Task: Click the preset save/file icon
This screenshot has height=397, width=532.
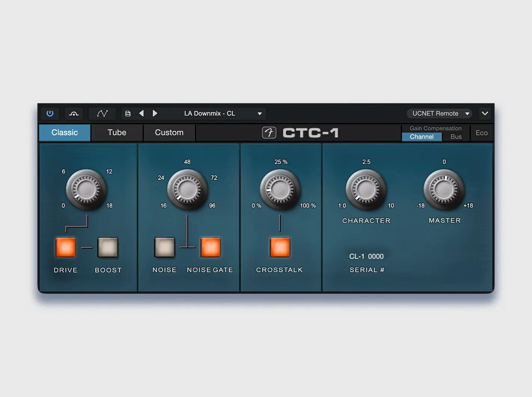Action: [x=128, y=114]
